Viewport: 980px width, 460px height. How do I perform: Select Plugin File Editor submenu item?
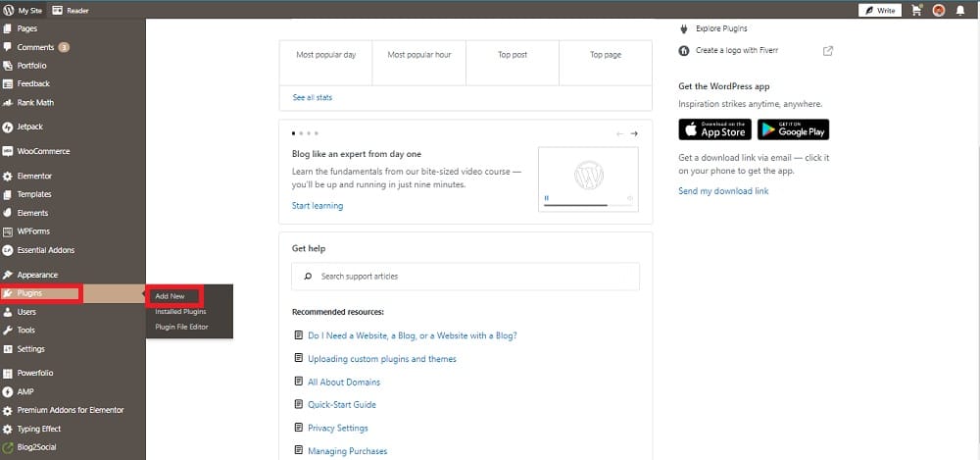(x=181, y=327)
